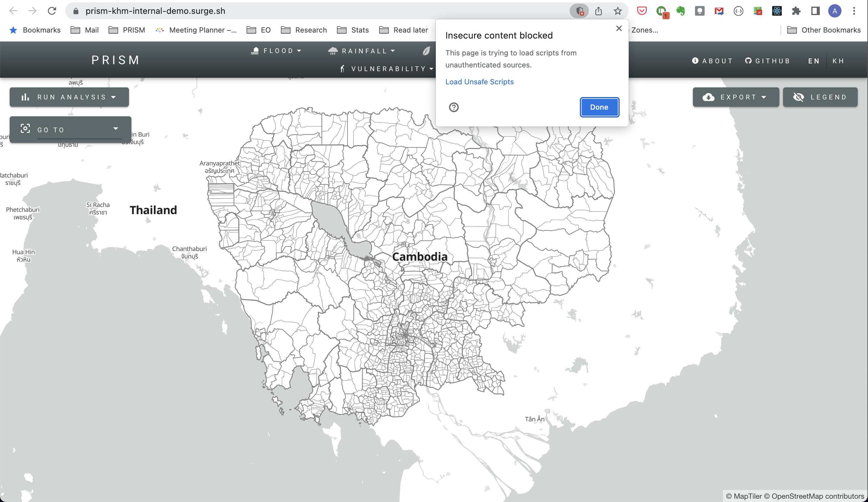Switch language to KH
868x502 pixels.
click(x=838, y=61)
